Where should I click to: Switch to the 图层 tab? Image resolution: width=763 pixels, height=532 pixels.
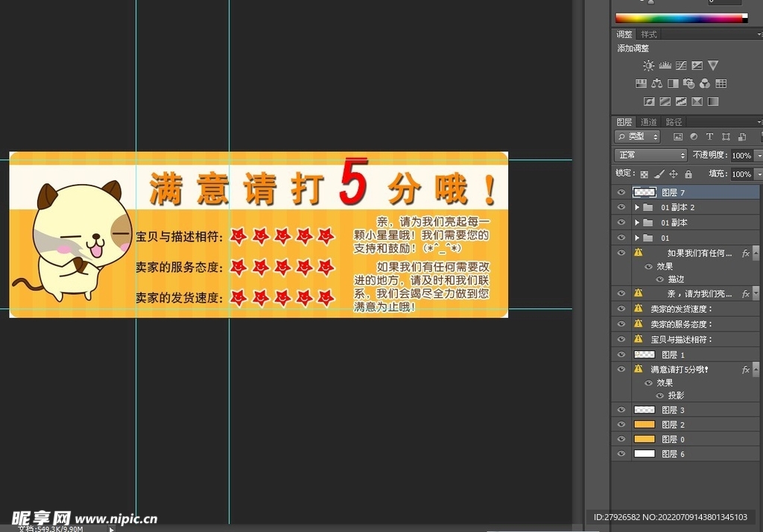[x=624, y=121]
